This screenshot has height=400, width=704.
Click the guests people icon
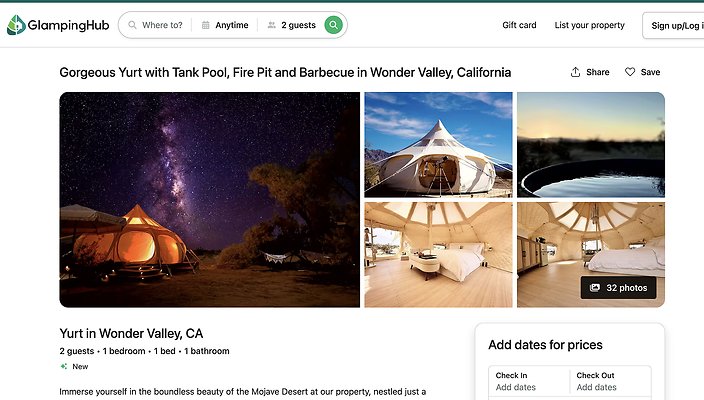272,25
